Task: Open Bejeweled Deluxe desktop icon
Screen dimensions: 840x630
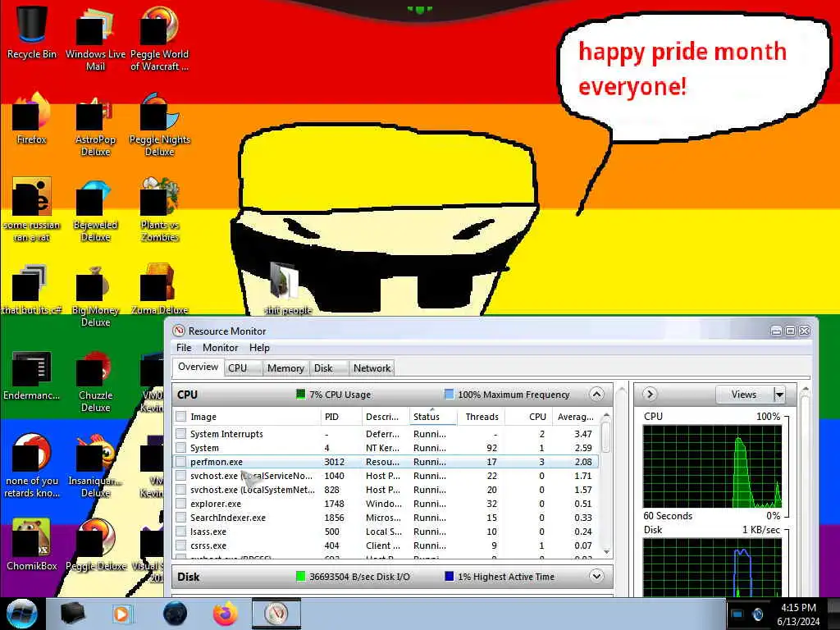Action: point(95,210)
